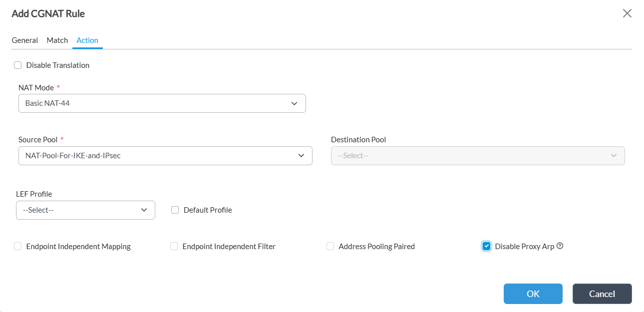
Task: Open the NAT Mode dropdown
Action: click(162, 103)
